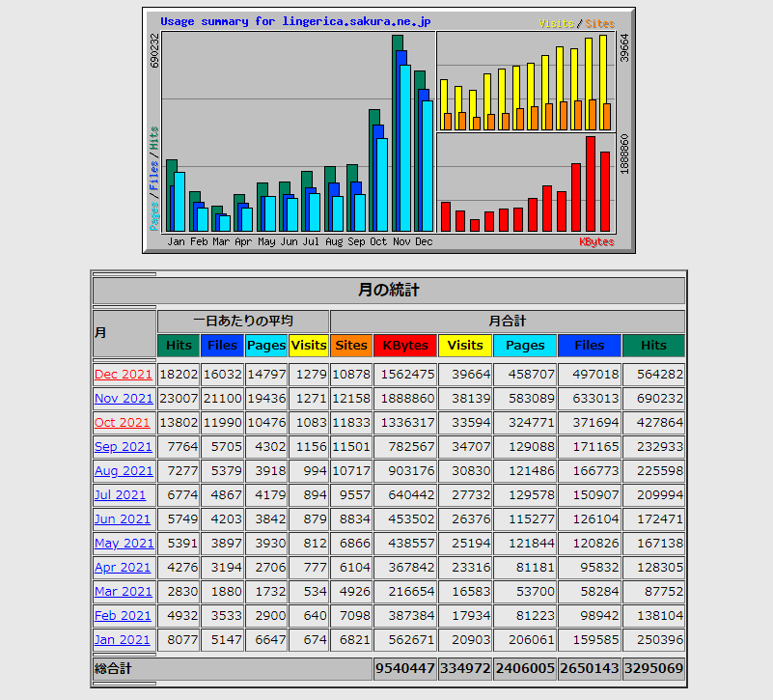Click the usage summary bar chart image

coord(388,130)
